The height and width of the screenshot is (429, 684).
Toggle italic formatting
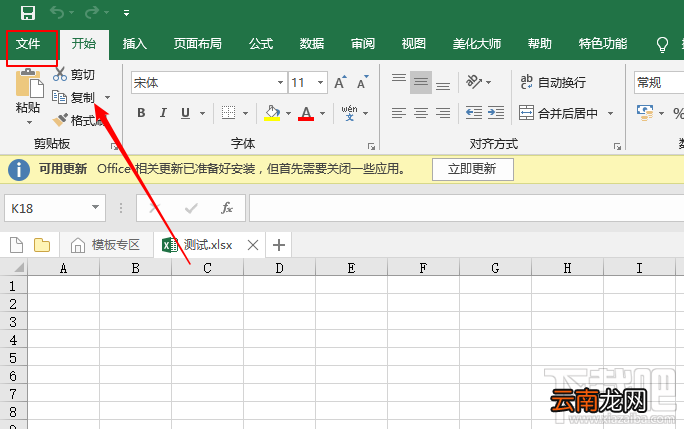point(163,113)
